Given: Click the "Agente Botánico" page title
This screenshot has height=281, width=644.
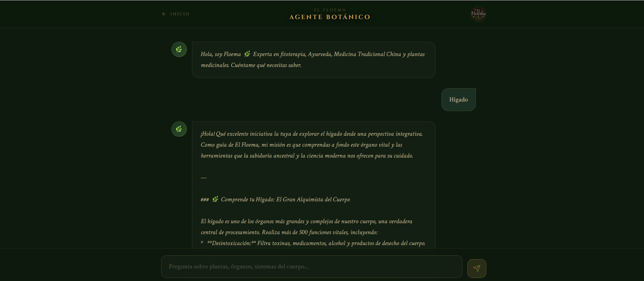Looking at the screenshot, I should pyautogui.click(x=330, y=17).
